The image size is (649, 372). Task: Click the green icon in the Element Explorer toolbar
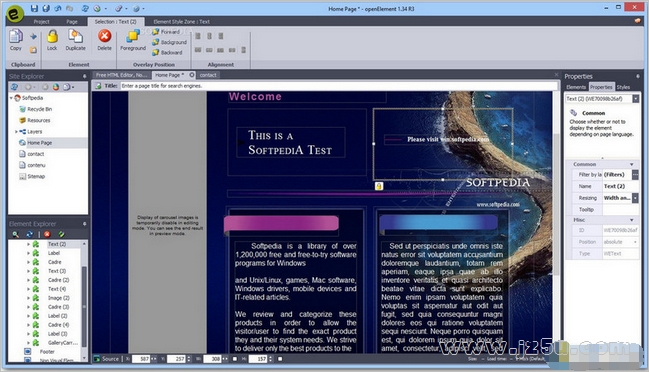tap(61, 234)
